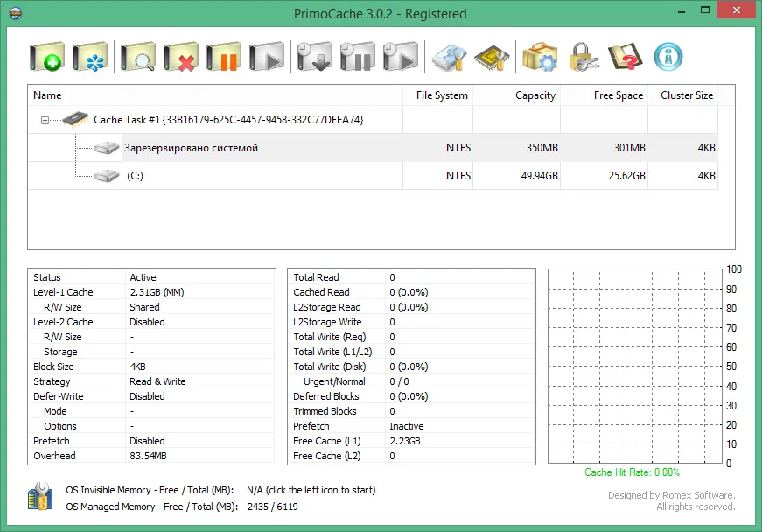Click the blue About info icon
The width and height of the screenshot is (762, 532).
(x=668, y=57)
